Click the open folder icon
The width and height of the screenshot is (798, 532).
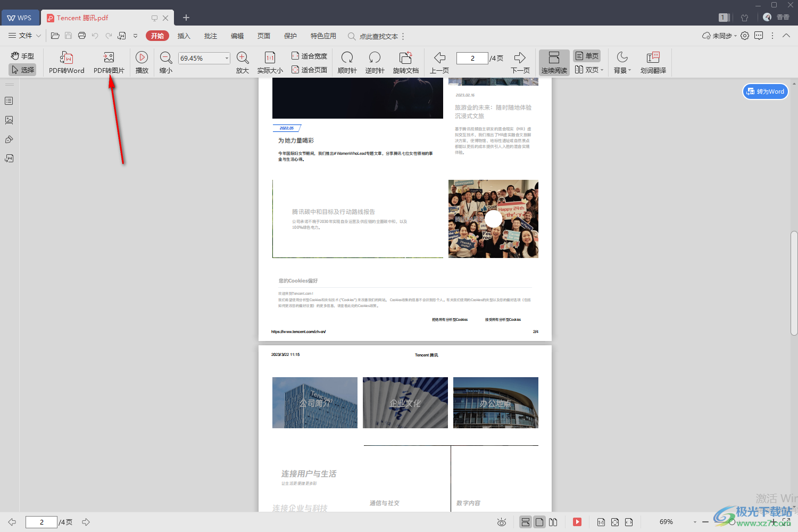(x=55, y=36)
